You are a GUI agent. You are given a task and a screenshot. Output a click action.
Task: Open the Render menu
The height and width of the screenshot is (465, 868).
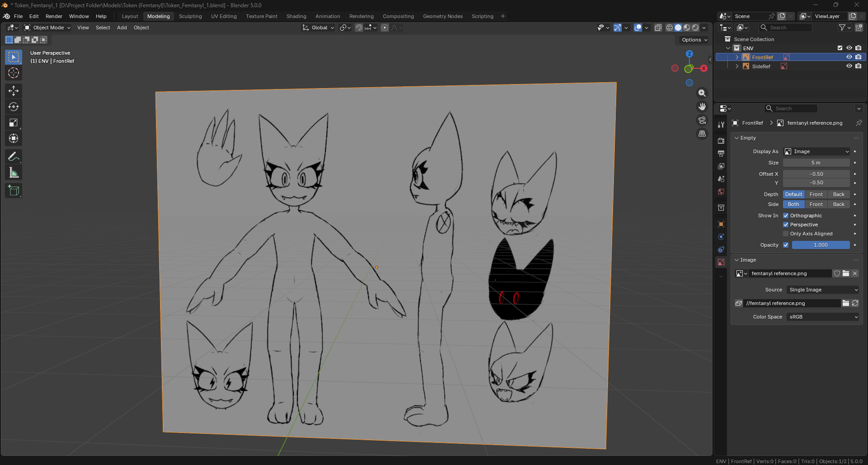(54, 16)
